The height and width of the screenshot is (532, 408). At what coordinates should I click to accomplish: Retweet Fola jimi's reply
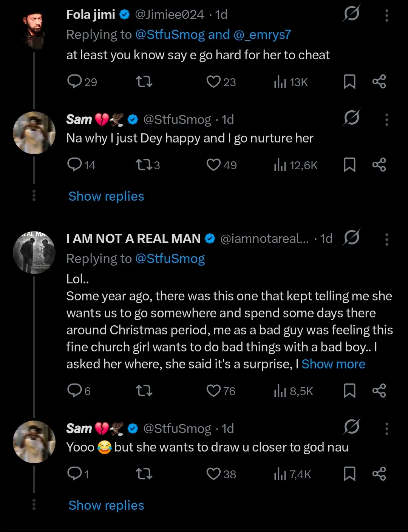tap(144, 81)
